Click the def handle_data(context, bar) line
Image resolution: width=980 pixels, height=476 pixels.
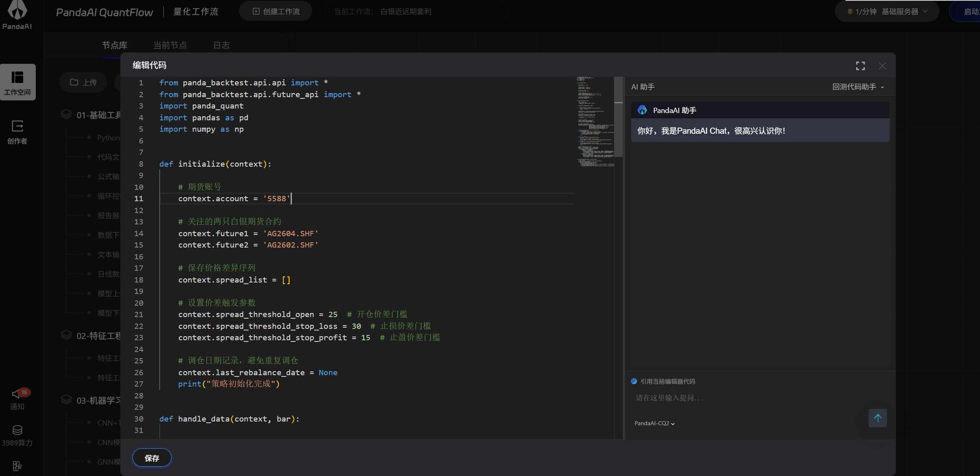[x=229, y=419]
